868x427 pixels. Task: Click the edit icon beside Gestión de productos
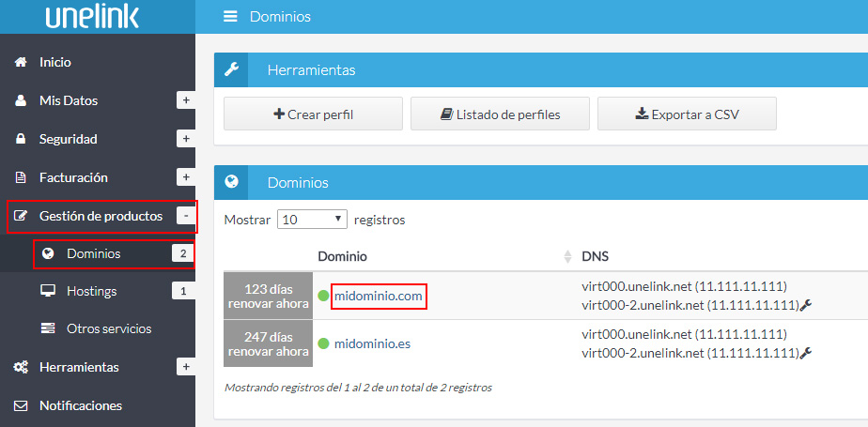[21, 216]
